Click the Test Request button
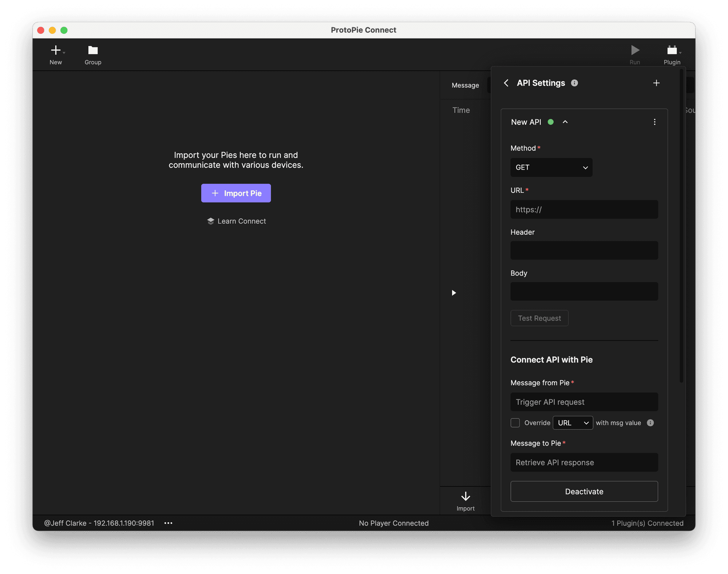 (539, 318)
